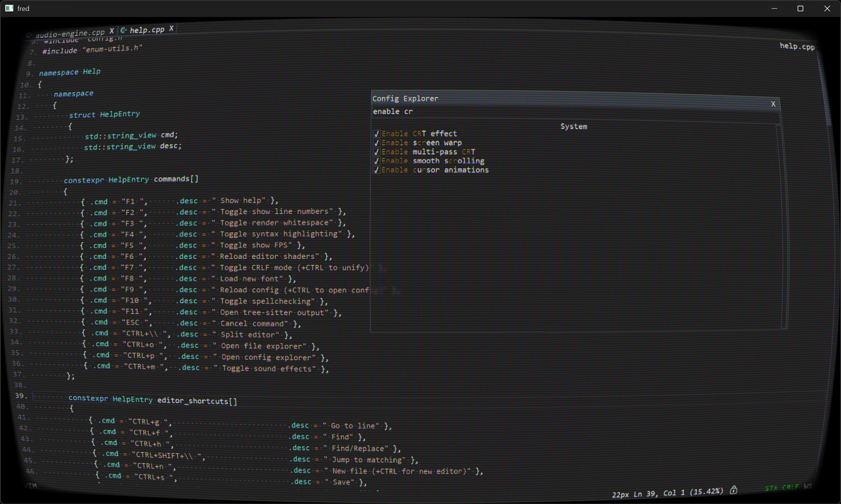Click the CRLF line-ending indicator
The height and width of the screenshot is (504, 841).
[x=790, y=487]
